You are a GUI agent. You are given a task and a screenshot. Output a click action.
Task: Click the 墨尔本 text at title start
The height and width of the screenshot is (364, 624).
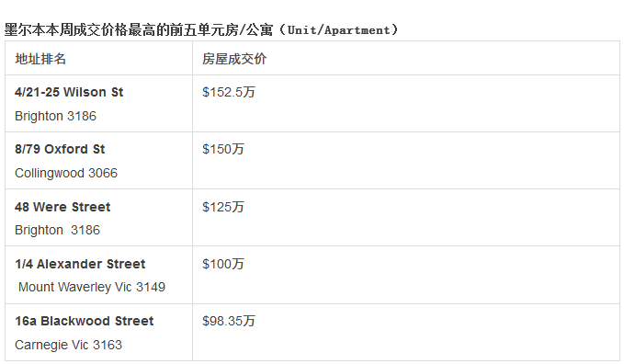25,29
